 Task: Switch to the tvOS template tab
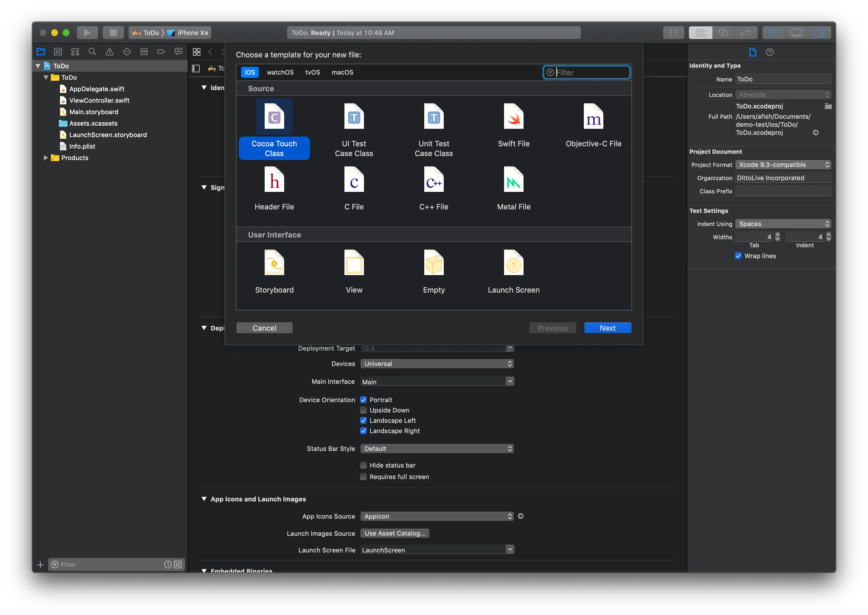click(313, 72)
